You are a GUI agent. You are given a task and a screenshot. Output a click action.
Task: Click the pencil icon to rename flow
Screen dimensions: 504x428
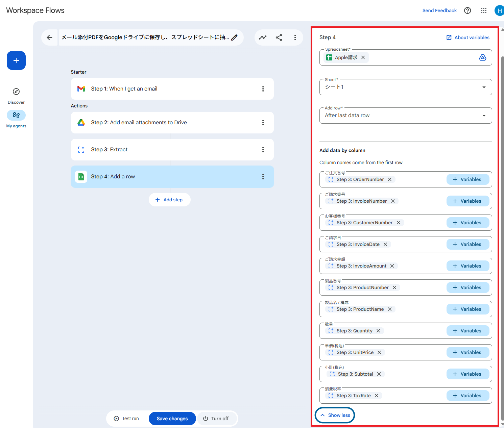[x=234, y=37]
